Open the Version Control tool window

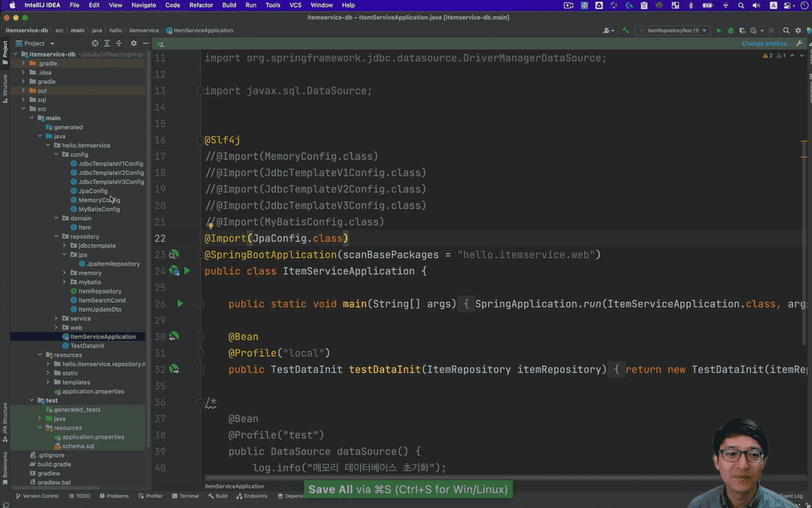tap(40, 496)
